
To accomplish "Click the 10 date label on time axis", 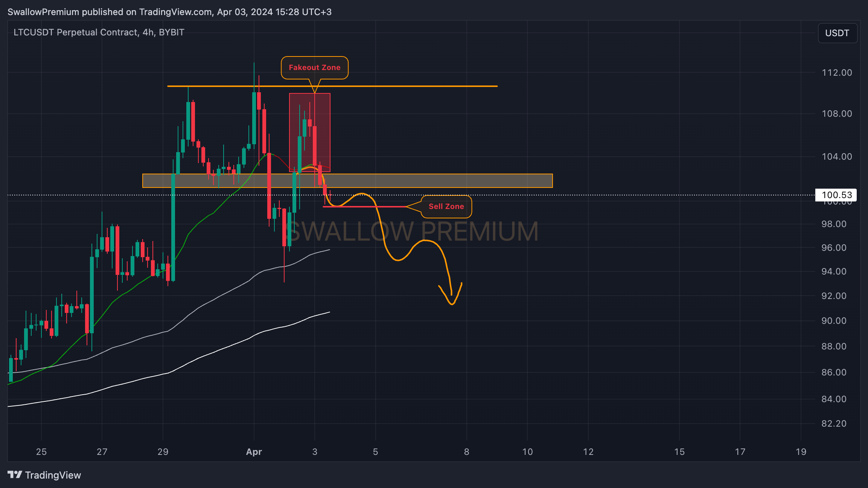I will (x=528, y=452).
